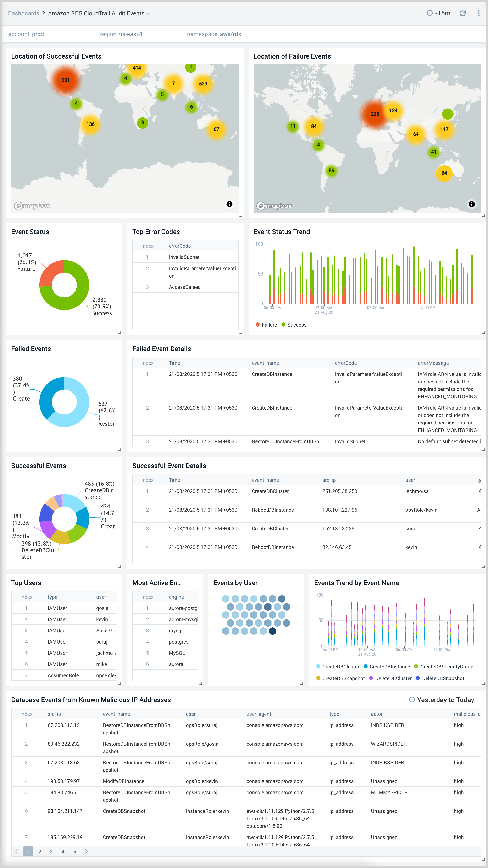Click the next page arrow
This screenshot has width=488, height=868.
click(86, 851)
